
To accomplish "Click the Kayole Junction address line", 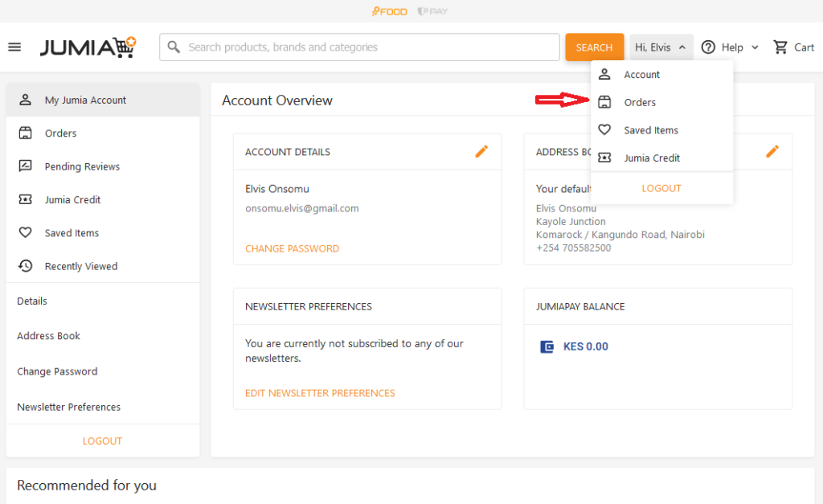I will 571,222.
